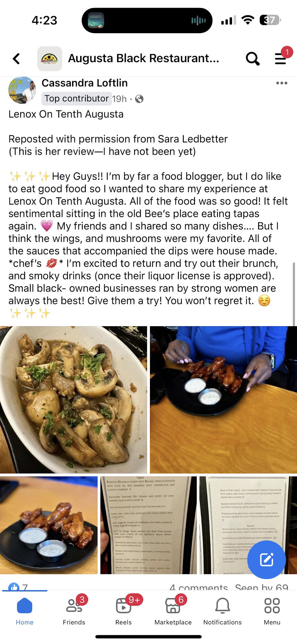The image size is (297, 644).
Task: Tap the blue compose post button
Action: point(267,560)
